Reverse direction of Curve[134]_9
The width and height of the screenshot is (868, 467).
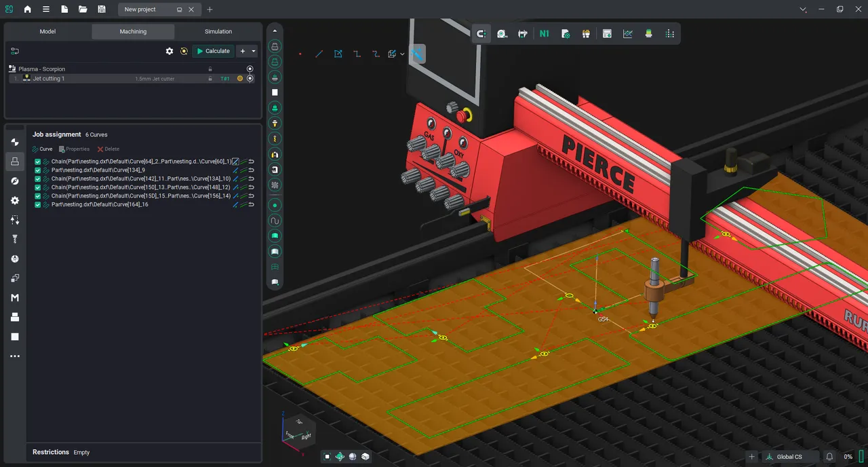[x=252, y=170]
